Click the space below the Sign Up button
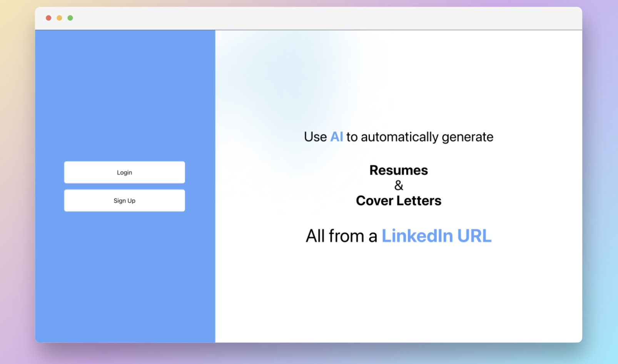The image size is (618, 364). (124, 250)
